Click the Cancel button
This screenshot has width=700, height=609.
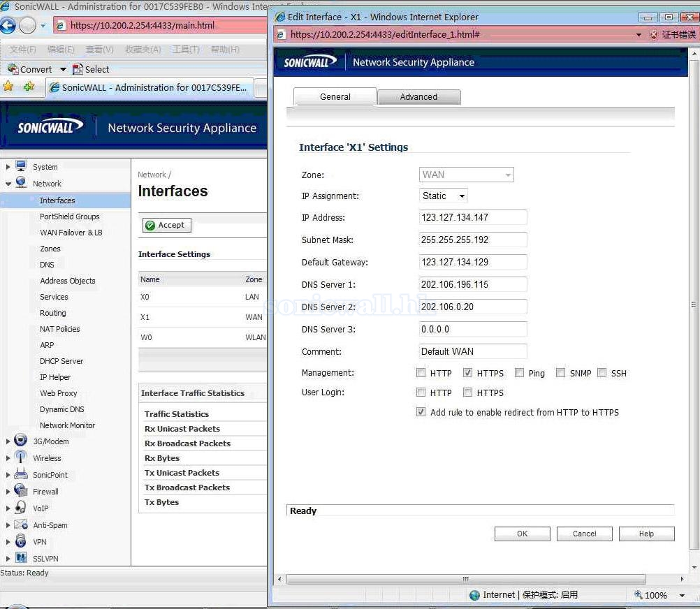point(584,534)
